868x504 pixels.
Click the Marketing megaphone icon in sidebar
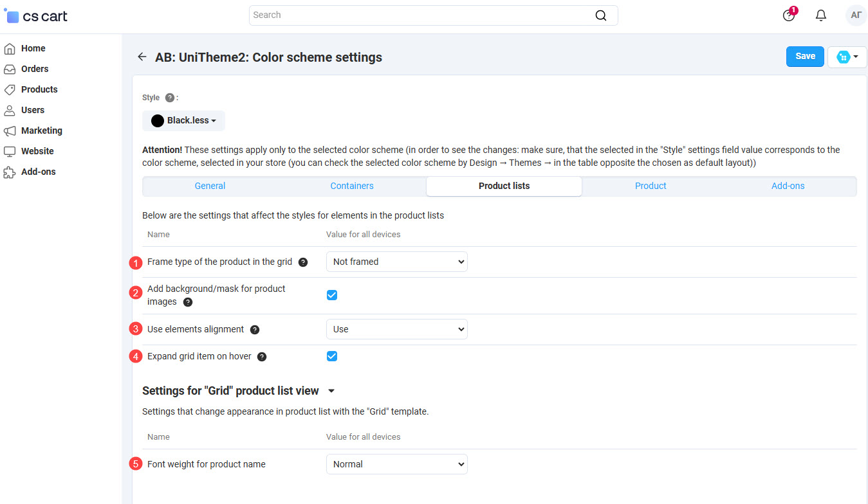tap(10, 130)
